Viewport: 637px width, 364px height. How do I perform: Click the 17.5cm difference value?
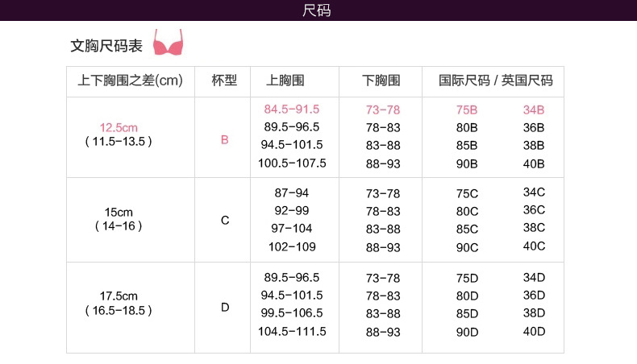point(119,296)
